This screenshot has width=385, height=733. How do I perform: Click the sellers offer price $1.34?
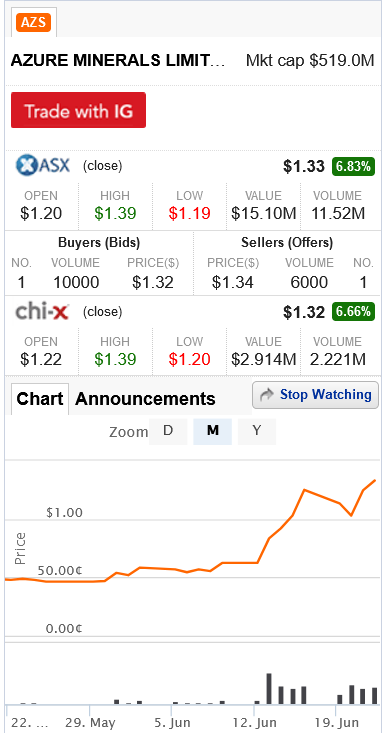[233, 282]
